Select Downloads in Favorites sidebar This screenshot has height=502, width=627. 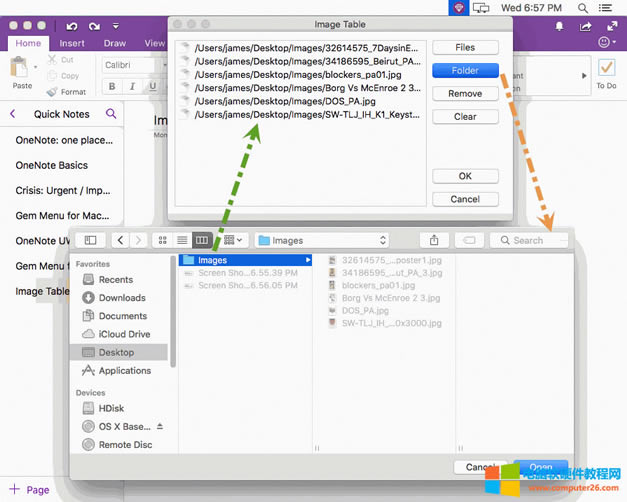click(x=122, y=298)
